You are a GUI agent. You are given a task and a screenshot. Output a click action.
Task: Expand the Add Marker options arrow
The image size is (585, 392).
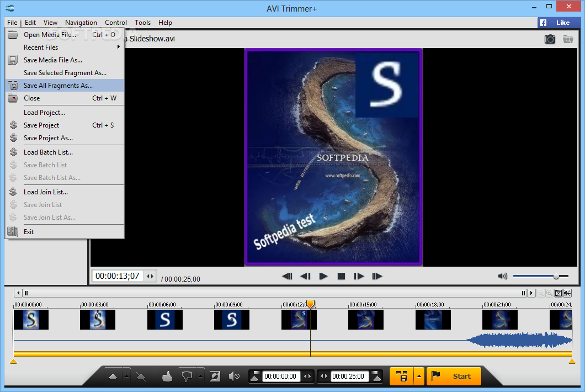(126, 377)
